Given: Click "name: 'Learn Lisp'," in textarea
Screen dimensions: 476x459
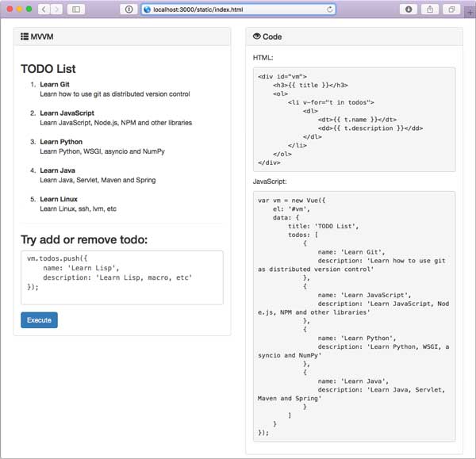Looking at the screenshot, I should (81, 268).
